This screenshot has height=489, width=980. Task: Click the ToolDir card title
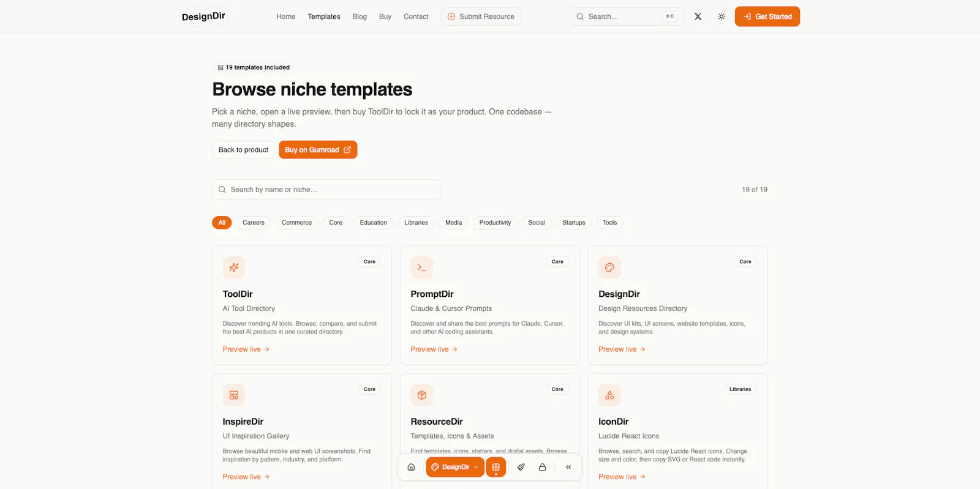point(238,294)
